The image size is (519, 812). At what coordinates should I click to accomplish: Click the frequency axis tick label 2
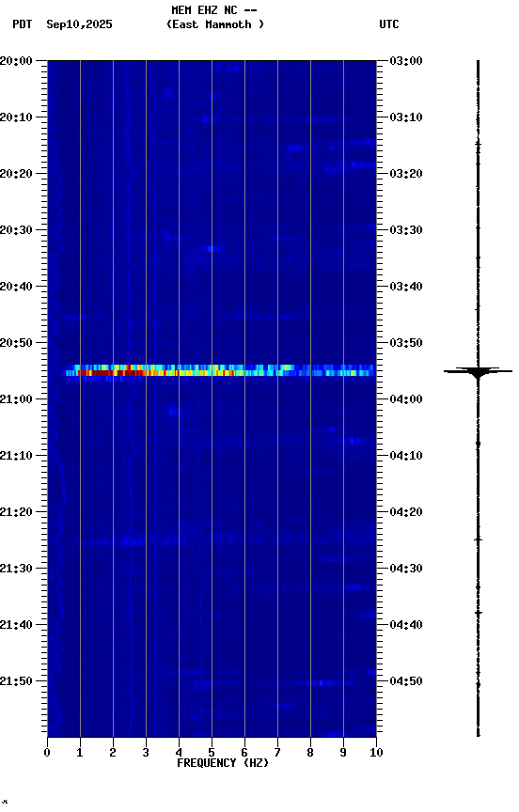pos(113,753)
